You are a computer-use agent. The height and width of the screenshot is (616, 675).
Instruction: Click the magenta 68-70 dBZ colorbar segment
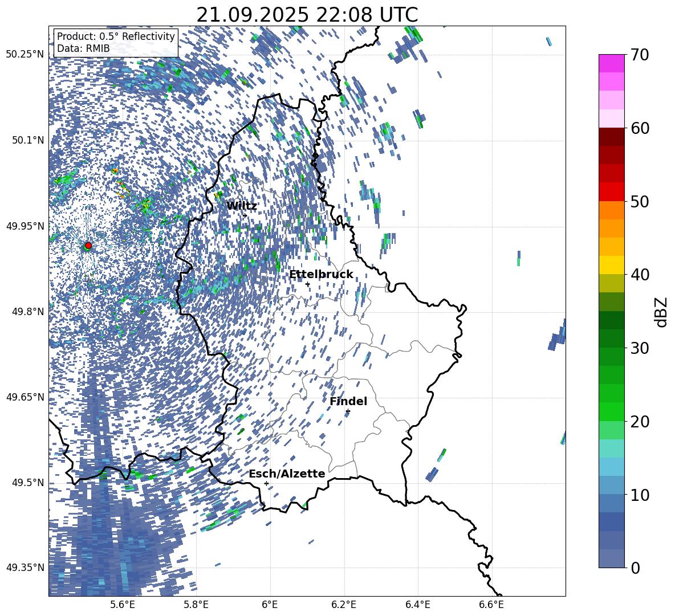(x=611, y=64)
